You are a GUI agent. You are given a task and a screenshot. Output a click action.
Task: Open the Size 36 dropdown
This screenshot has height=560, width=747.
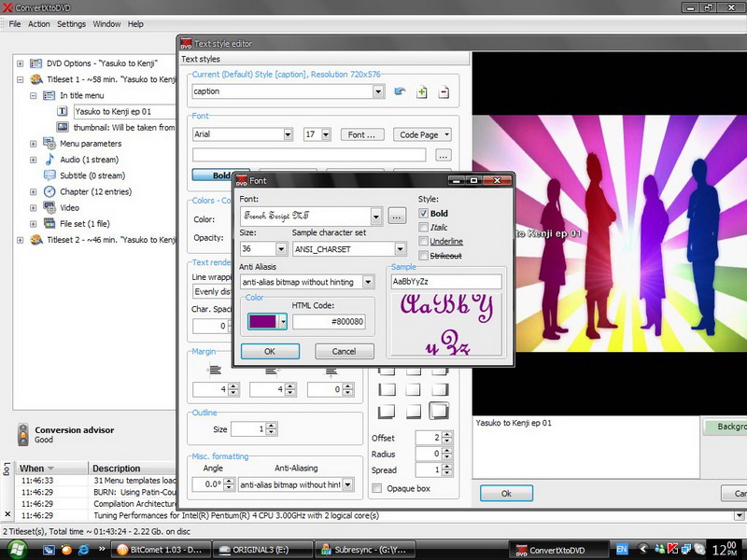pyautogui.click(x=281, y=248)
